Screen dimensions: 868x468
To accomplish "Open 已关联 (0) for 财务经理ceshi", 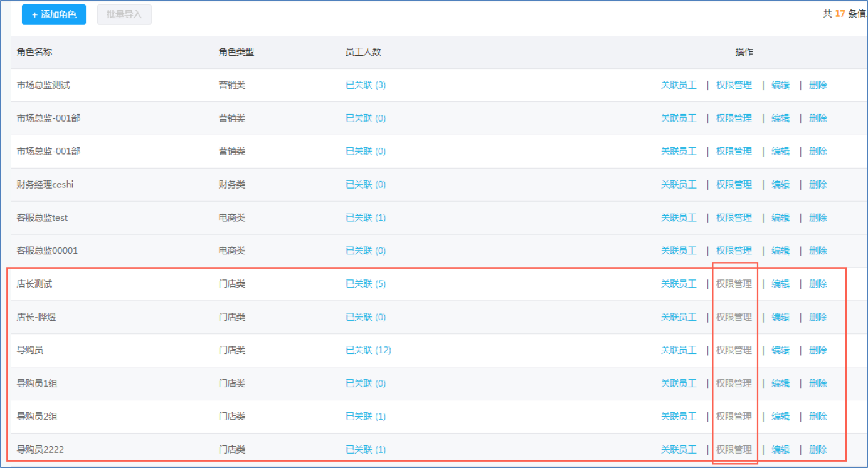I will click(366, 185).
